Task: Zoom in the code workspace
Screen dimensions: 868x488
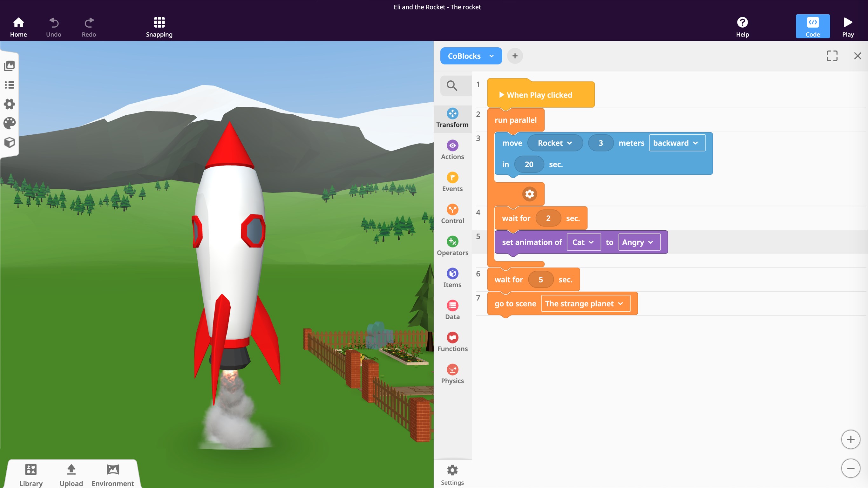Action: [x=851, y=439]
